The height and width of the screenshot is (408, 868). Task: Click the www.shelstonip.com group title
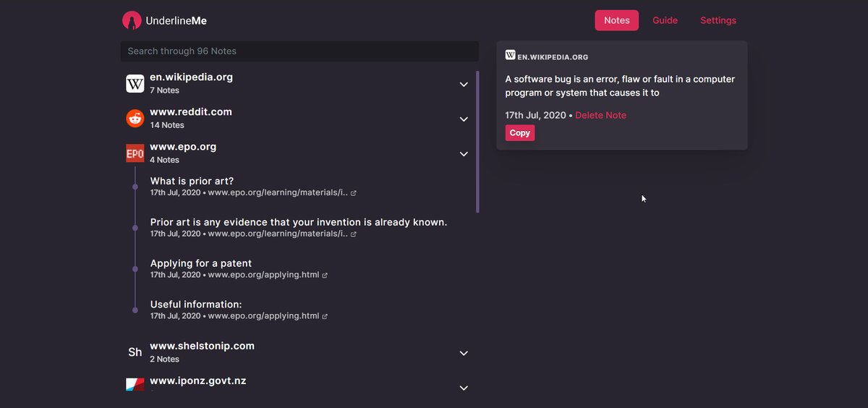202,346
